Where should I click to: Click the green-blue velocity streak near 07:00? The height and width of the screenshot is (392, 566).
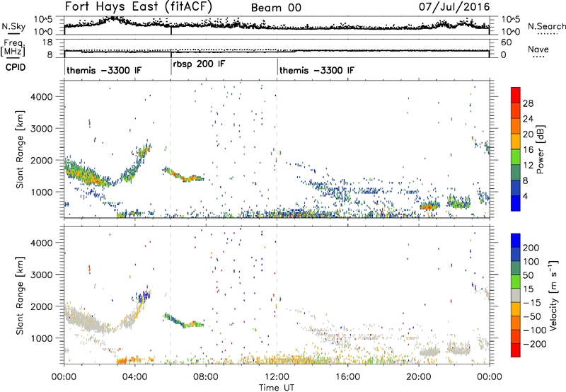183,320
